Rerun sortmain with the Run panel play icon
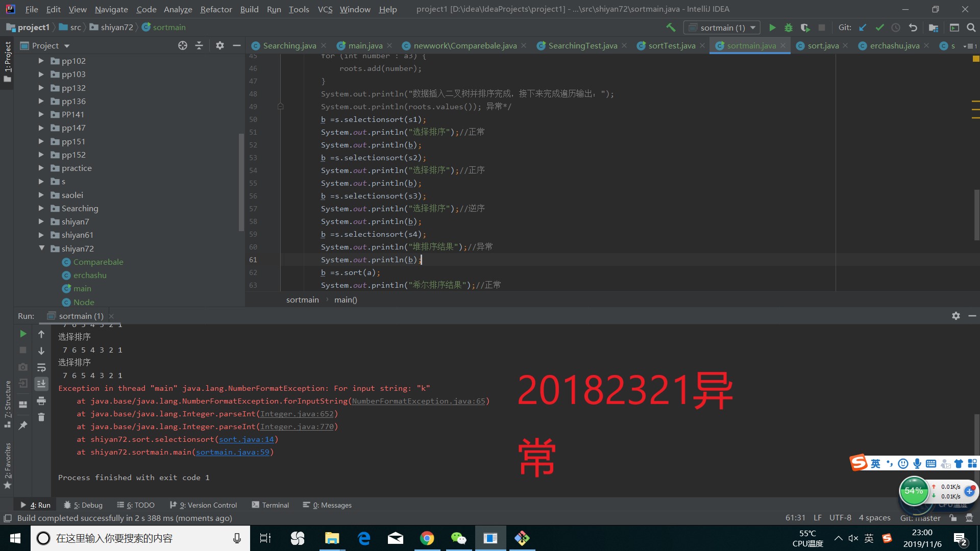This screenshot has height=551, width=980. pyautogui.click(x=23, y=334)
